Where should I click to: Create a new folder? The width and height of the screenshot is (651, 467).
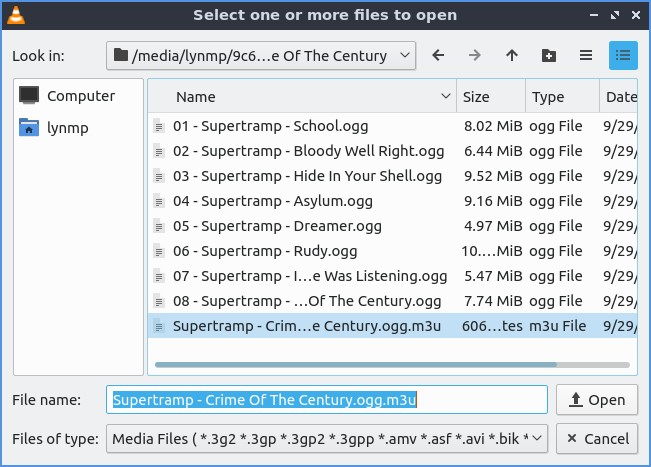[x=548, y=56]
